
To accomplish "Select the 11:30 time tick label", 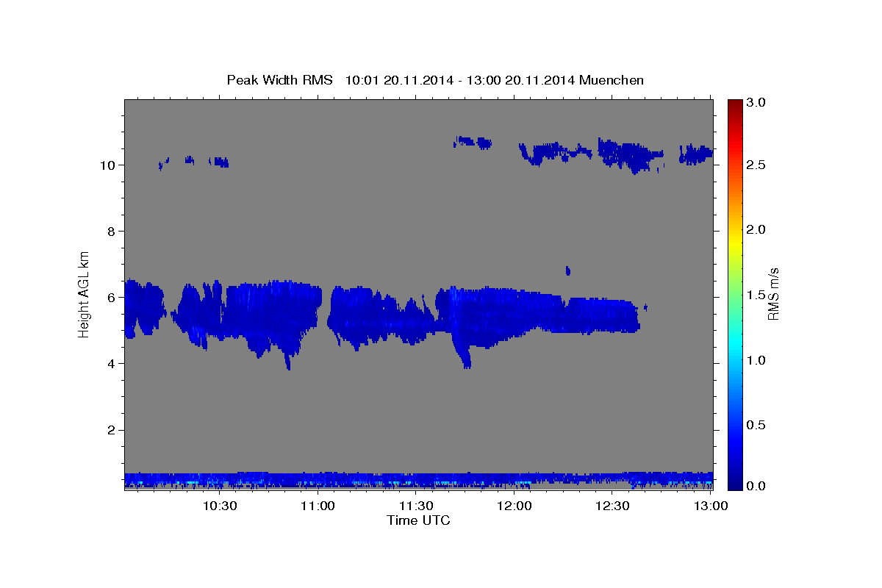I will (416, 506).
